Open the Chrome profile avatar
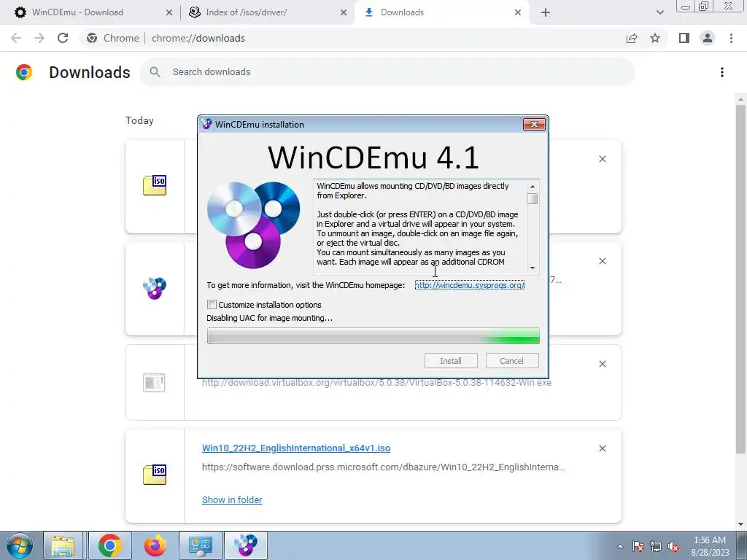Viewport: 747px width, 560px height. 708,38
